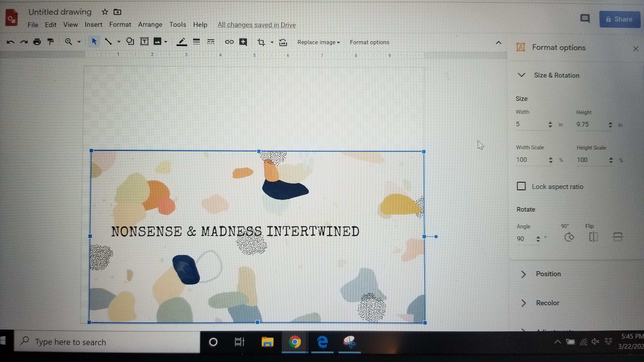The height and width of the screenshot is (362, 644).
Task: Click the Width input field
Action: (530, 124)
